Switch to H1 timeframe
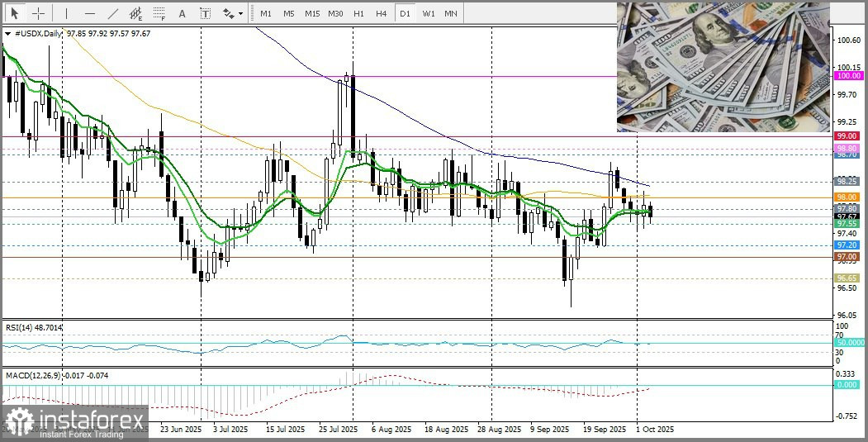This screenshot has height=442, width=868. pyautogui.click(x=358, y=13)
